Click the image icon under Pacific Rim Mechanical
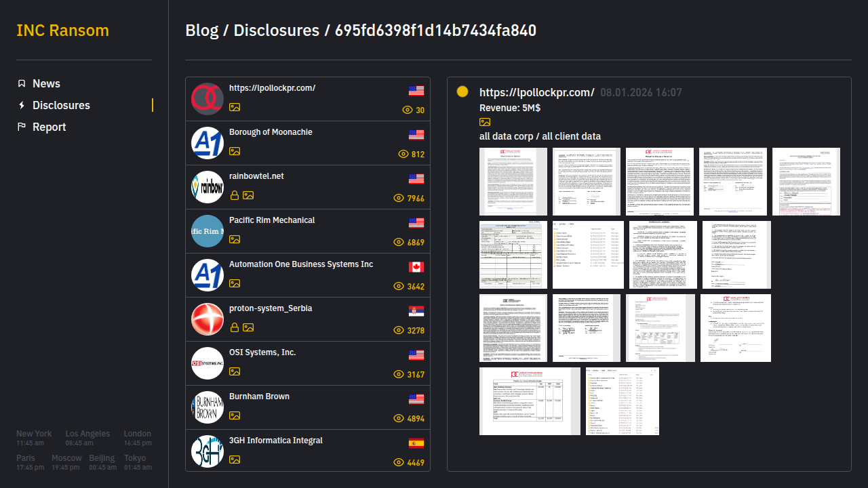 [235, 239]
